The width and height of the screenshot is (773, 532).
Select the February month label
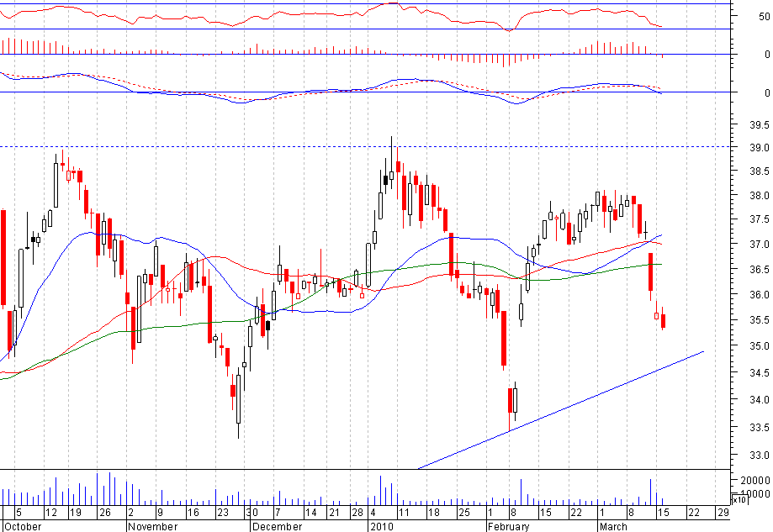(x=508, y=527)
